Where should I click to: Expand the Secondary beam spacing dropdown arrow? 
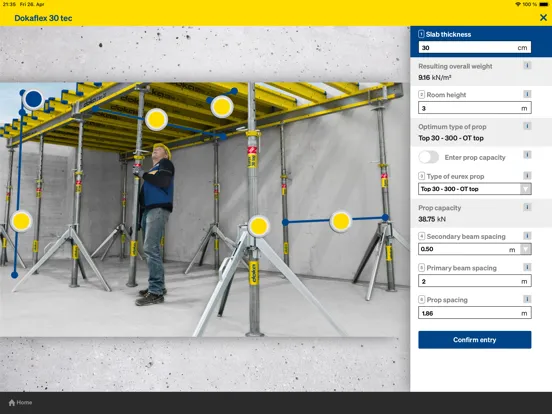(x=526, y=249)
